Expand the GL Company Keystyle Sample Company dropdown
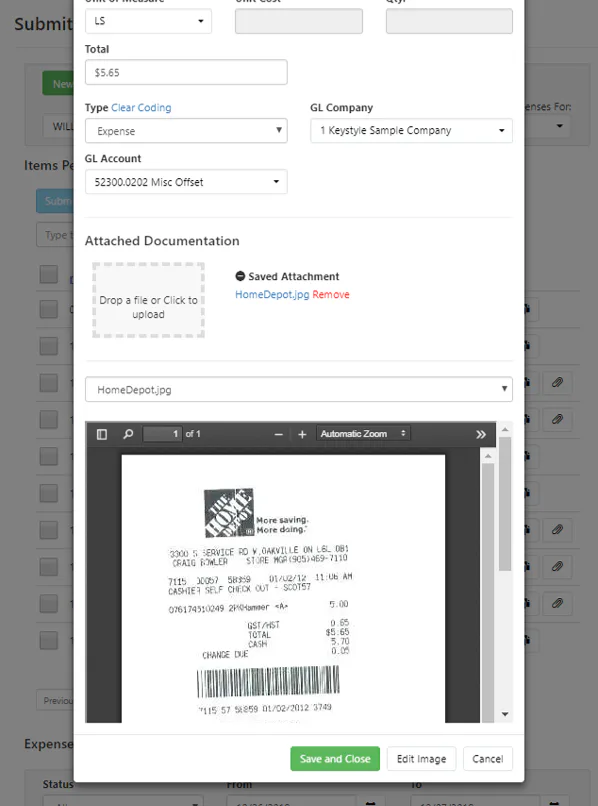Image resolution: width=598 pixels, height=806 pixels. tap(411, 131)
